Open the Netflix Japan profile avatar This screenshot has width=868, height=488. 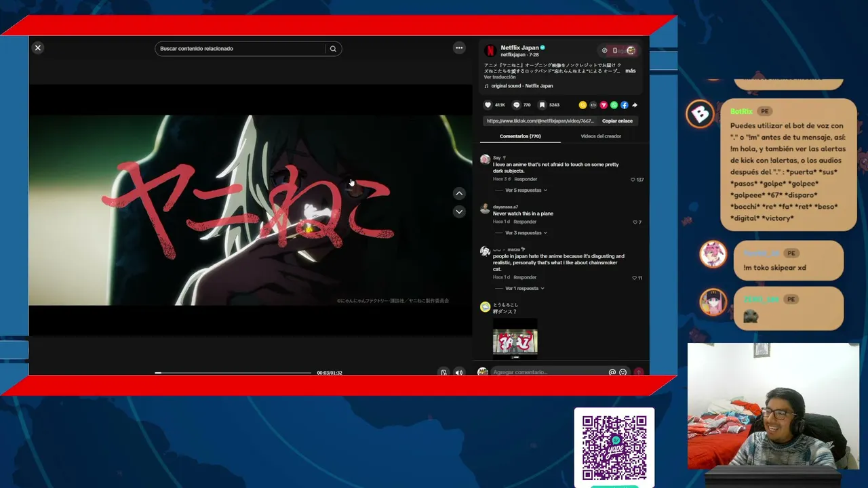click(x=490, y=51)
